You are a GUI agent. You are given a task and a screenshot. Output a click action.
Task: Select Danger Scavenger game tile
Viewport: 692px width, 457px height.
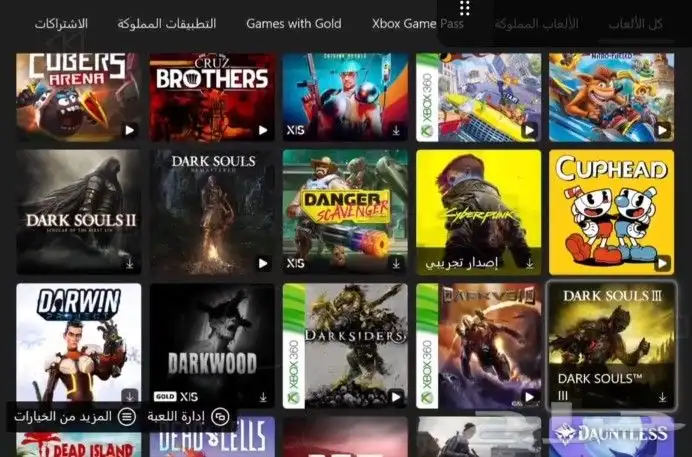(345, 212)
